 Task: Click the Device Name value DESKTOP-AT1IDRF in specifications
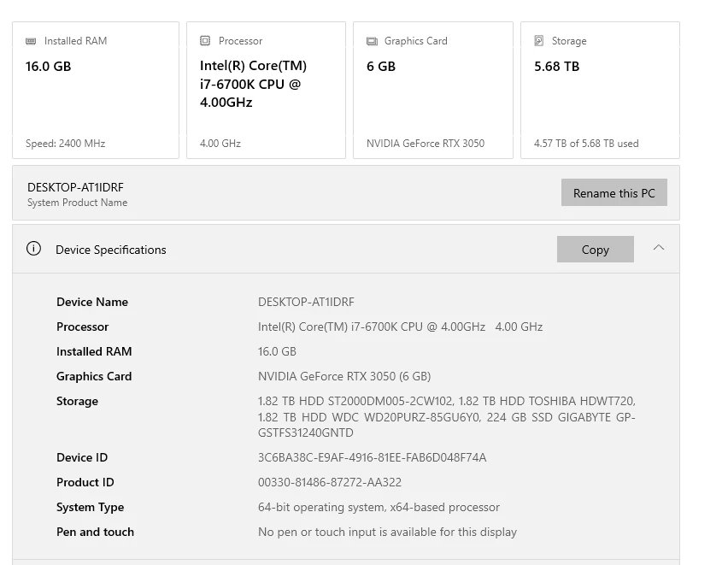coord(306,302)
